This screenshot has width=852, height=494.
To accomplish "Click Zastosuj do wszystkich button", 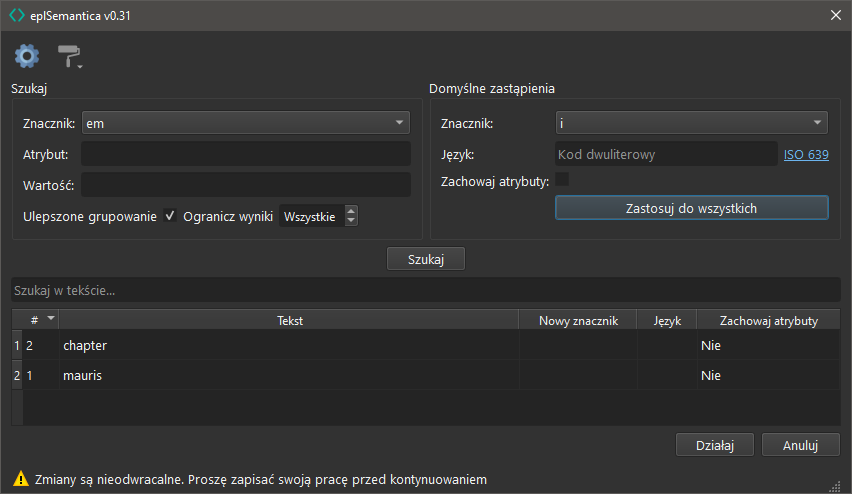I will (691, 208).
